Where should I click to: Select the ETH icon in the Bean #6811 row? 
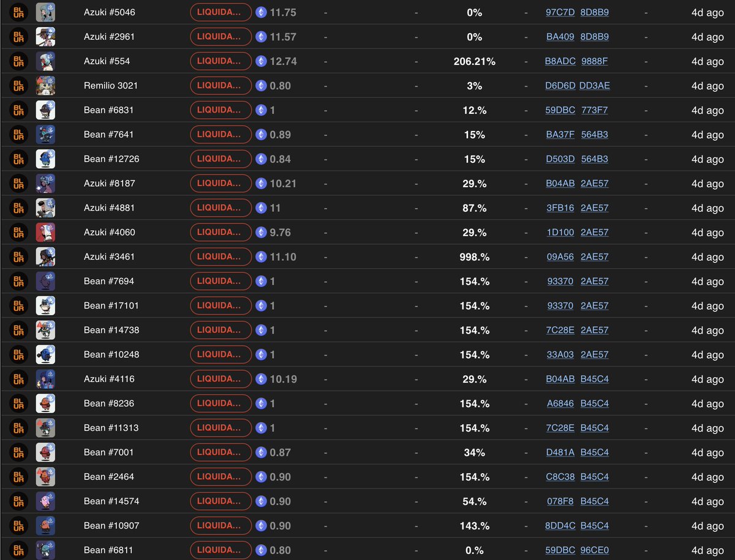262,550
